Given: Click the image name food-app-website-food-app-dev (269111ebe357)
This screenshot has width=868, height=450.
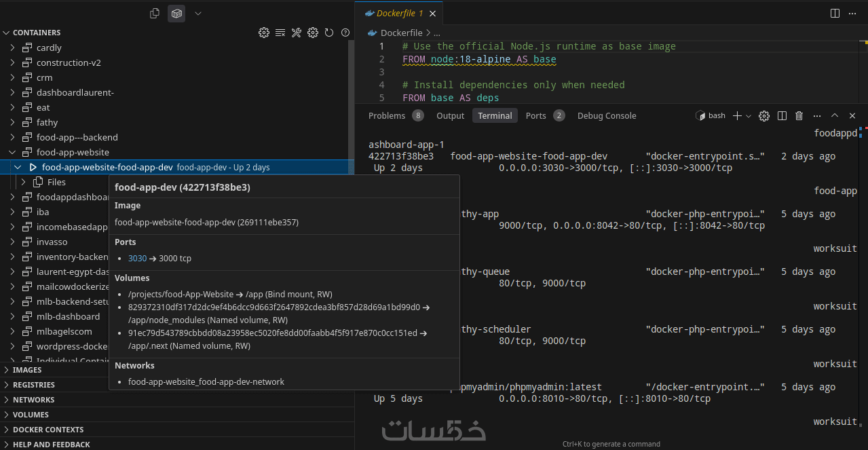Looking at the screenshot, I should pos(206,222).
